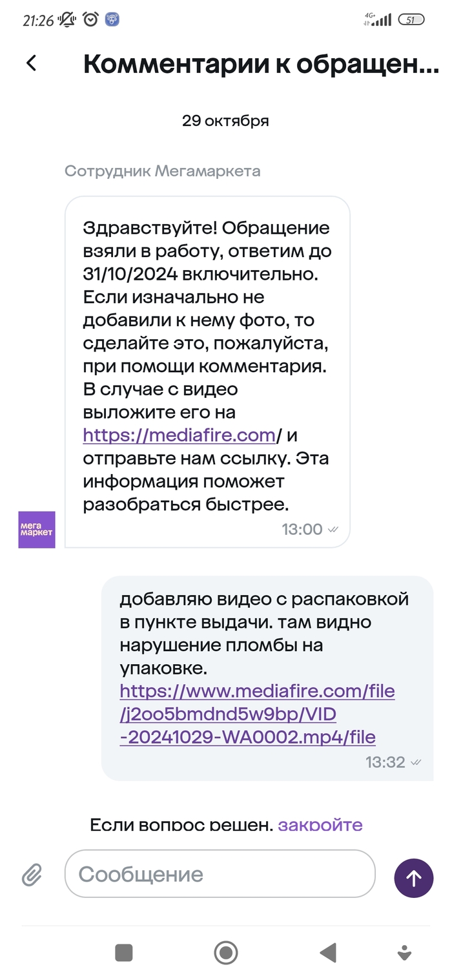The width and height of the screenshot is (452, 980).
Task: Tap the accessibility person icon in navigation bar
Action: point(405,952)
